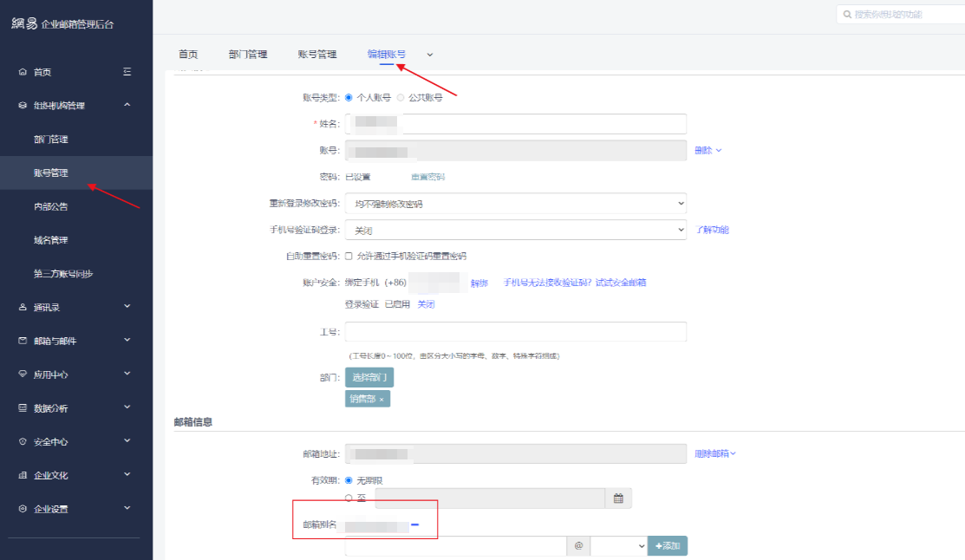965x560 pixels.
Task: Select the 无期限 validity radio option
Action: coord(349,479)
